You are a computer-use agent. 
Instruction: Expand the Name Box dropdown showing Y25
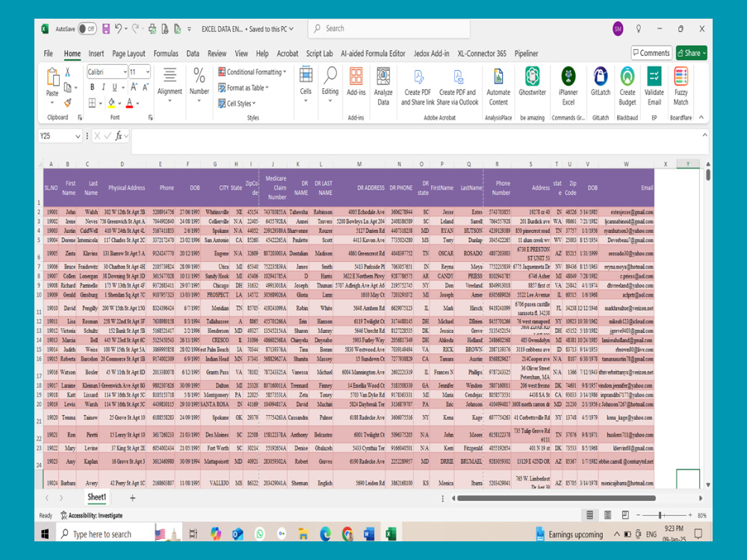coord(78,136)
